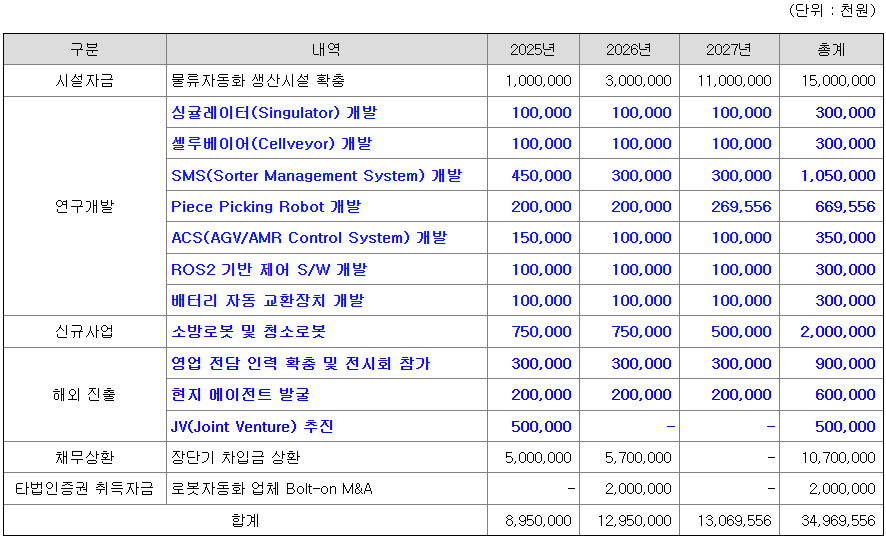
Task: Select the 5,700,000 value for 2026년
Action: tap(638, 457)
